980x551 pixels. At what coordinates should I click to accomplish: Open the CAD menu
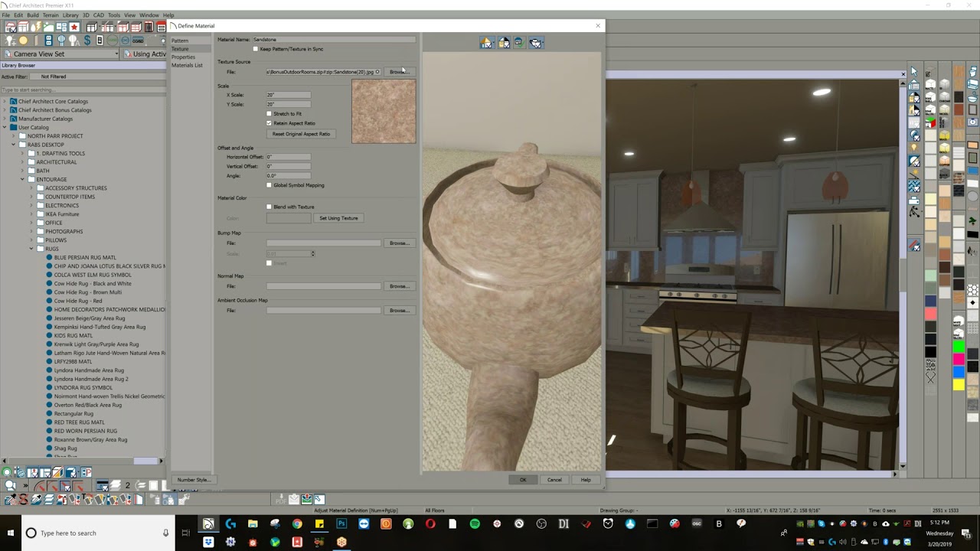tap(99, 15)
